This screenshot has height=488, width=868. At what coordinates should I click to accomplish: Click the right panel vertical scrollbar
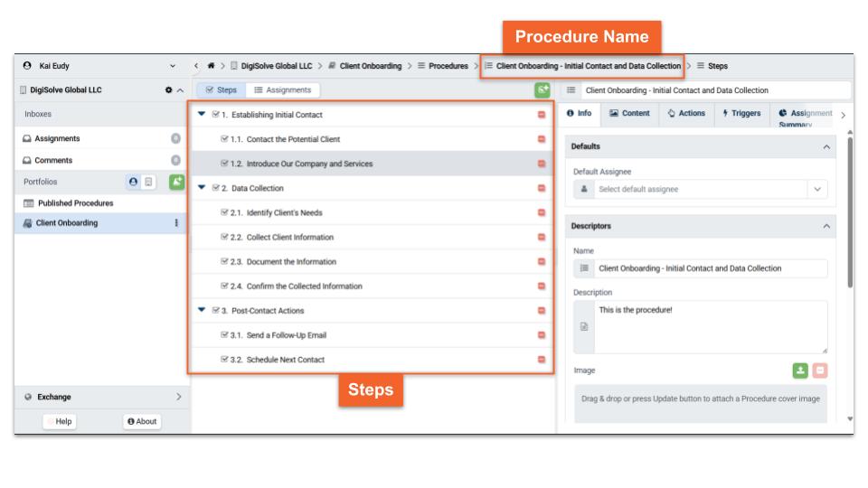[x=848, y=208]
